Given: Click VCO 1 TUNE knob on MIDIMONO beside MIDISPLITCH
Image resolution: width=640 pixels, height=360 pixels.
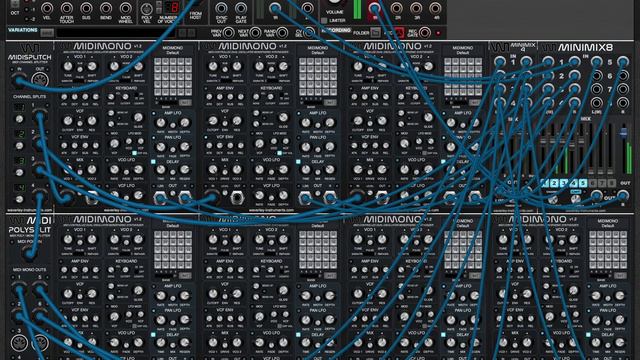Looking at the screenshot, I should pyautogui.click(x=68, y=66).
